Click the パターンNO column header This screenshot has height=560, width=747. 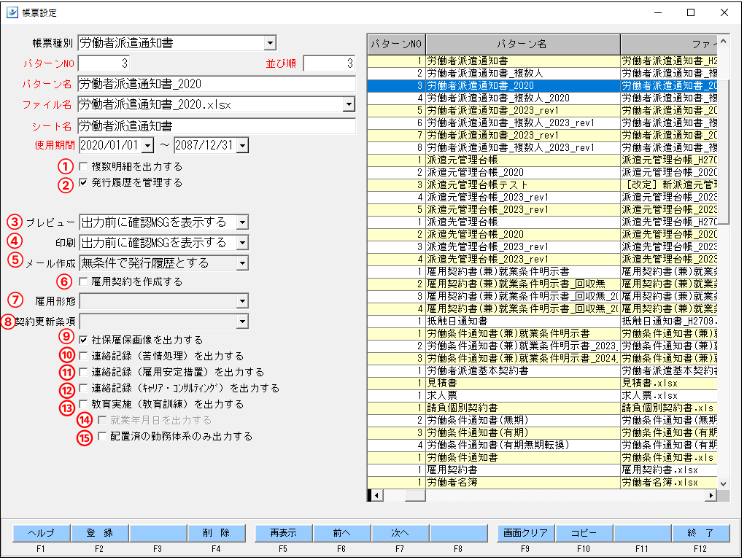396,44
